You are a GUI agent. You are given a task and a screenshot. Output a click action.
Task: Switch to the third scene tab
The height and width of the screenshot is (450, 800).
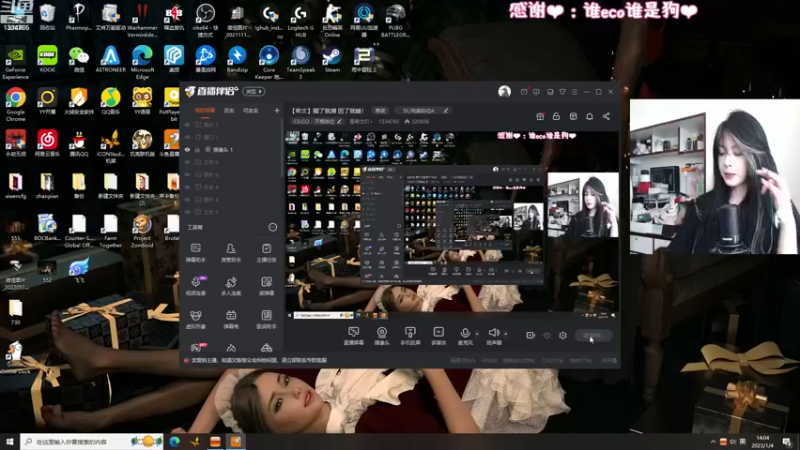(251, 110)
